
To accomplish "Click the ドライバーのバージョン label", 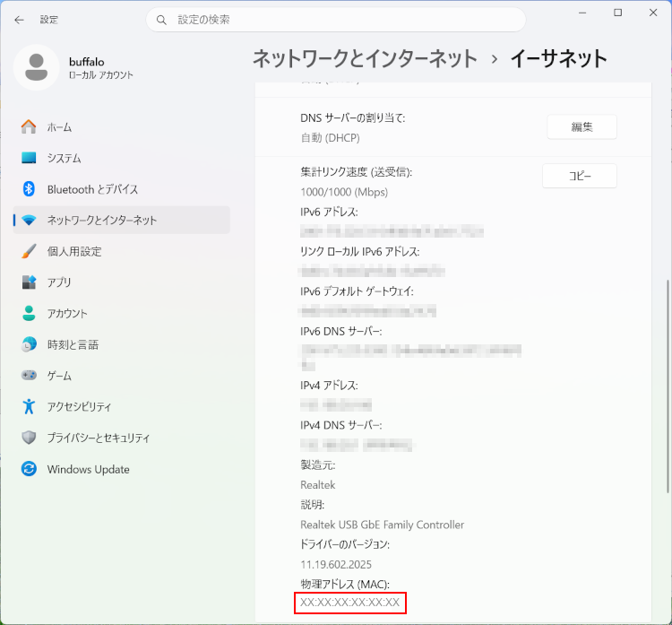I will [345, 544].
